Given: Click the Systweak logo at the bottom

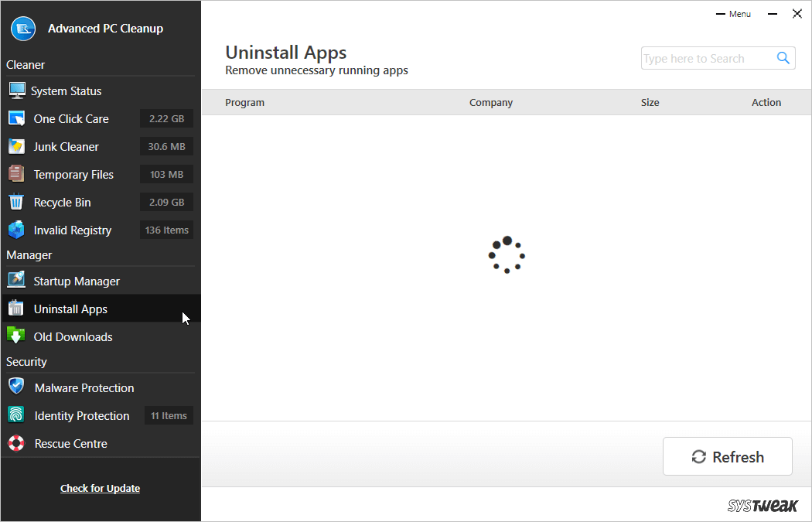Looking at the screenshot, I should [x=763, y=506].
